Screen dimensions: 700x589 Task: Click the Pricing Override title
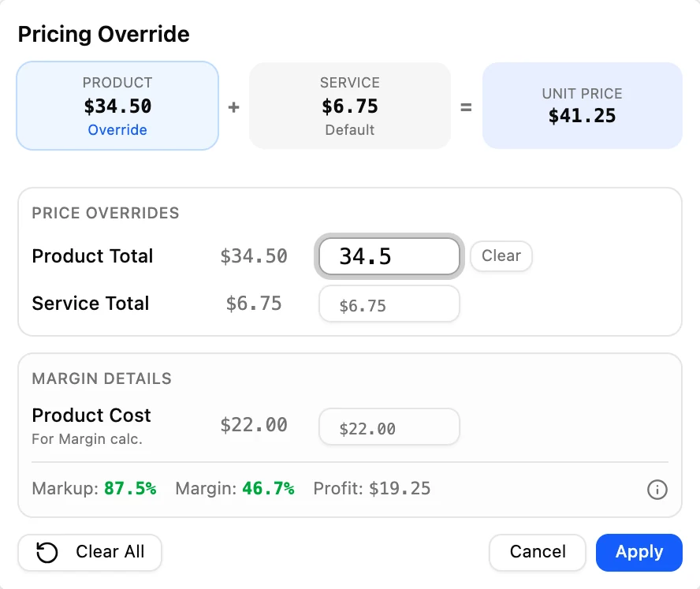point(103,35)
